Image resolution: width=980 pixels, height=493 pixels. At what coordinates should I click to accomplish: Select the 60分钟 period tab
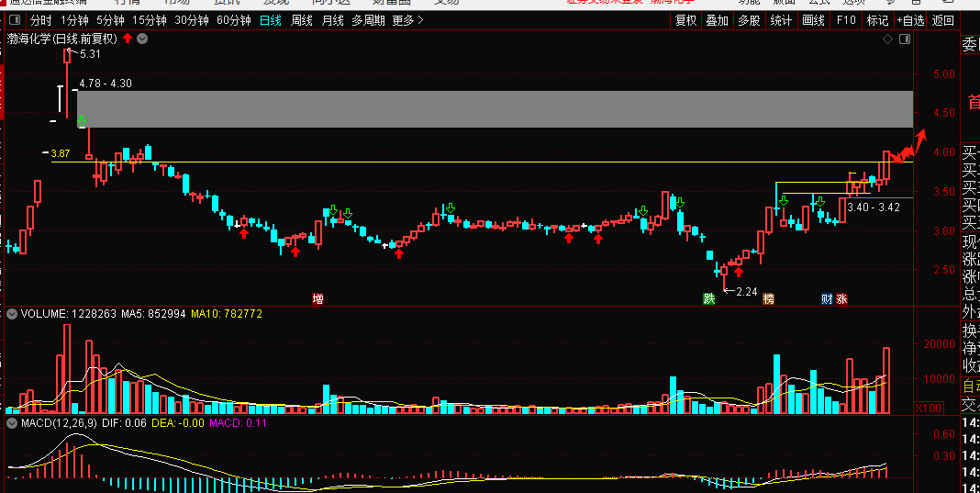click(x=234, y=20)
